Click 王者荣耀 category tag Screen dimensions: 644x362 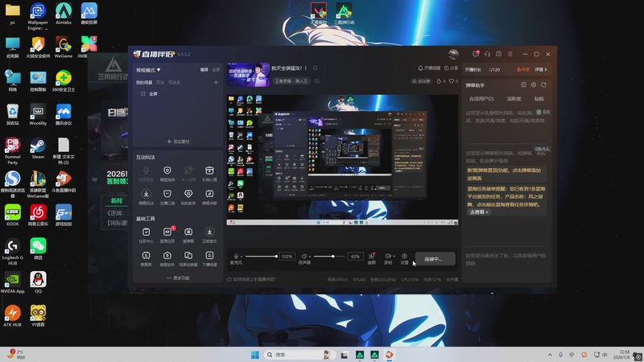291,81
